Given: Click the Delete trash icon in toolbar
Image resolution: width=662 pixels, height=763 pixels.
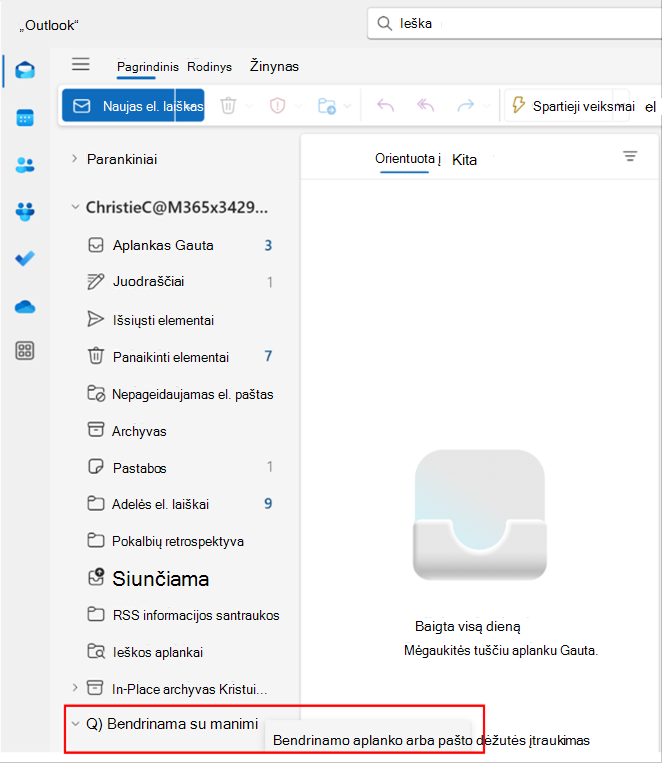Looking at the screenshot, I should (228, 106).
